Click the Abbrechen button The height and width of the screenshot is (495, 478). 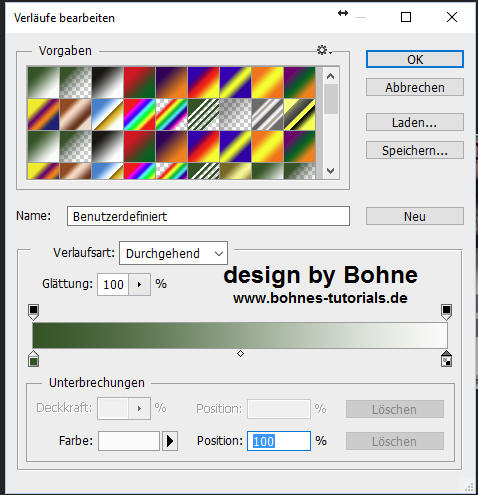[x=415, y=87]
